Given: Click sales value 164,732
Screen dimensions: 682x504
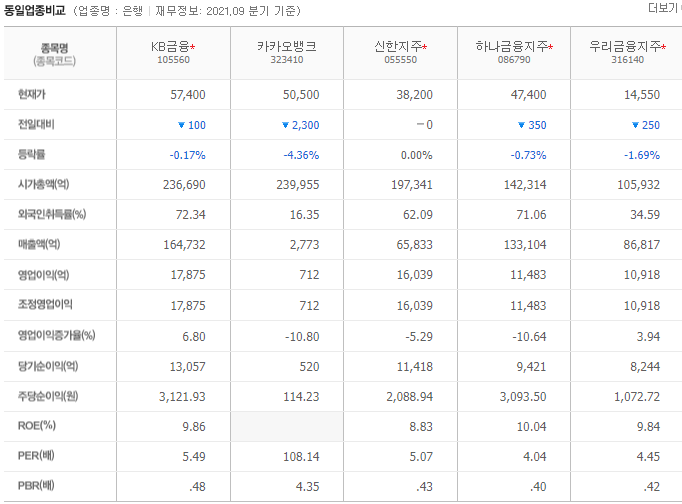Looking at the screenshot, I should coord(184,245).
